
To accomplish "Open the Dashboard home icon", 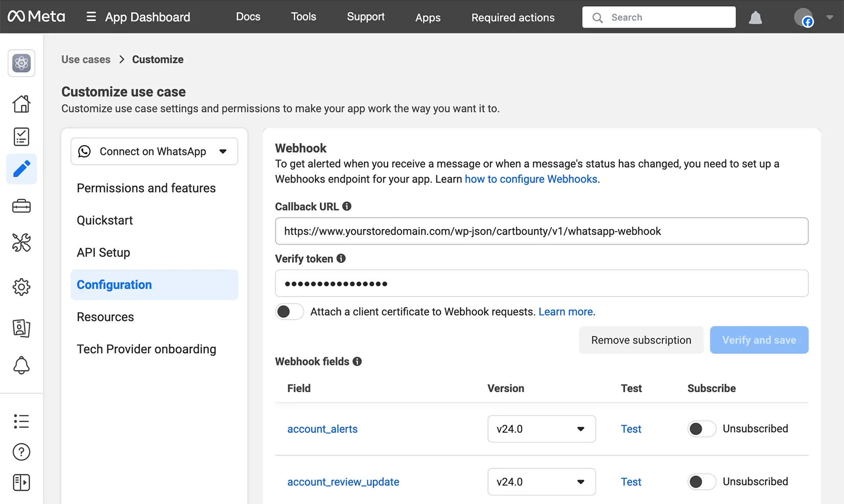I will pyautogui.click(x=21, y=104).
